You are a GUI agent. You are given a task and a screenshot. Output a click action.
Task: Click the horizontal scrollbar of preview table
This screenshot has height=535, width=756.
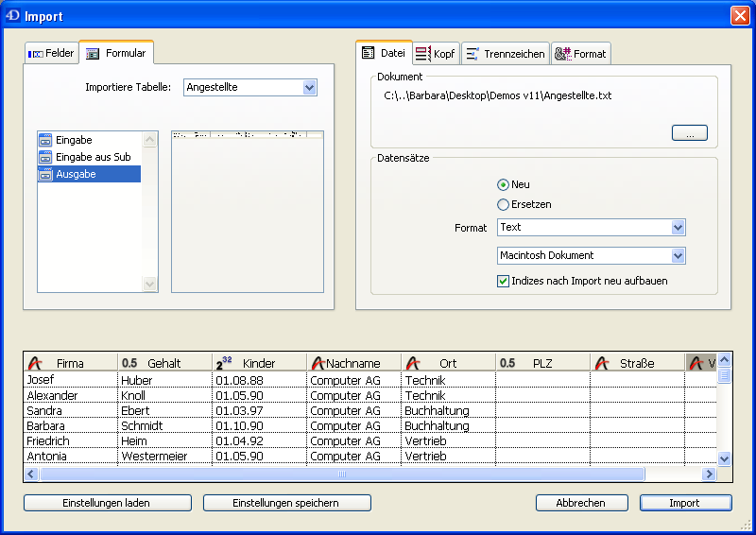pyautogui.click(x=342, y=475)
